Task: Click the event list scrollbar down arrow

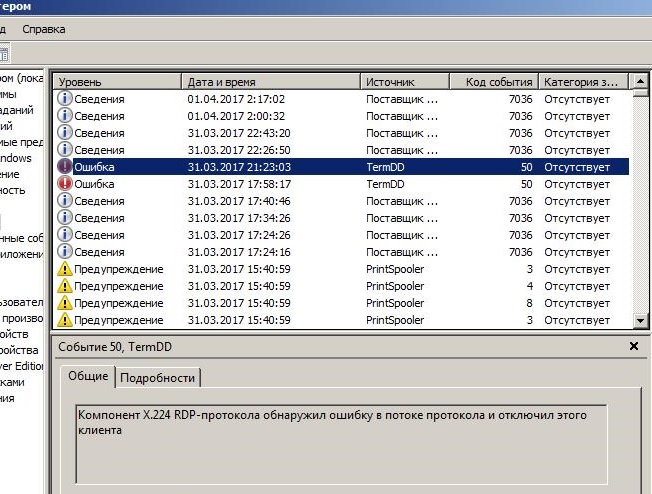Action: click(x=641, y=319)
